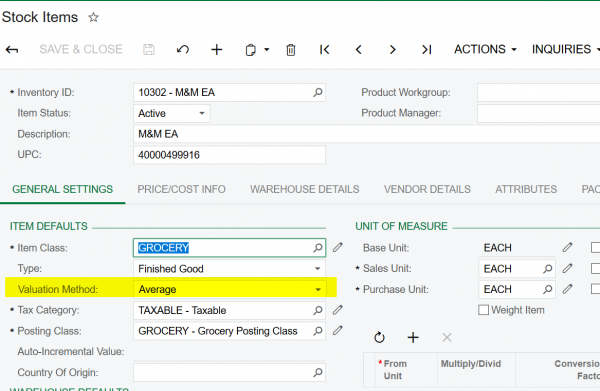
Task: Click the Product Manager field
Action: [538, 113]
